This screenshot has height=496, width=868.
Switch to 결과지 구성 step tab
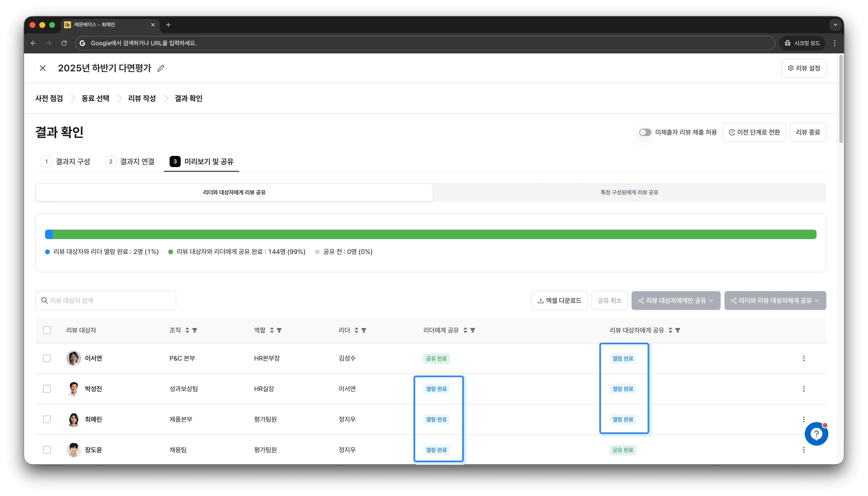click(x=65, y=161)
